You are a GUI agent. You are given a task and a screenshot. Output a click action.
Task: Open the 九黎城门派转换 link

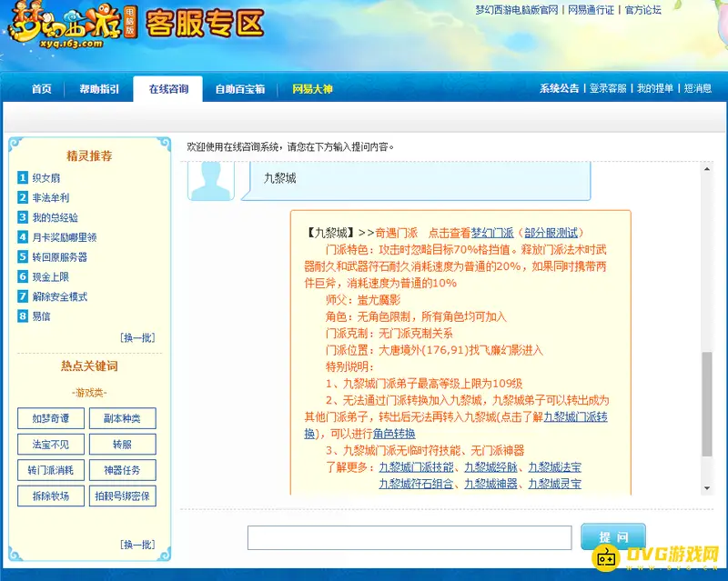(x=576, y=416)
